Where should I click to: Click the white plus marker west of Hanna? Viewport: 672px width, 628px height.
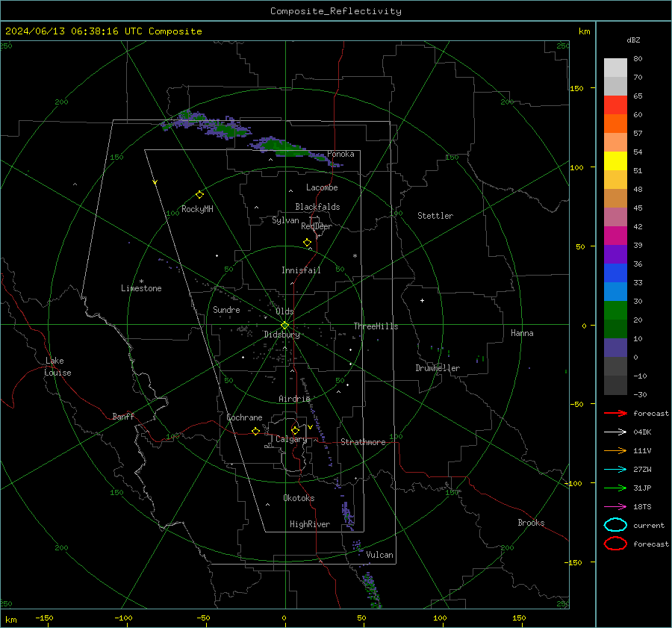tap(422, 300)
